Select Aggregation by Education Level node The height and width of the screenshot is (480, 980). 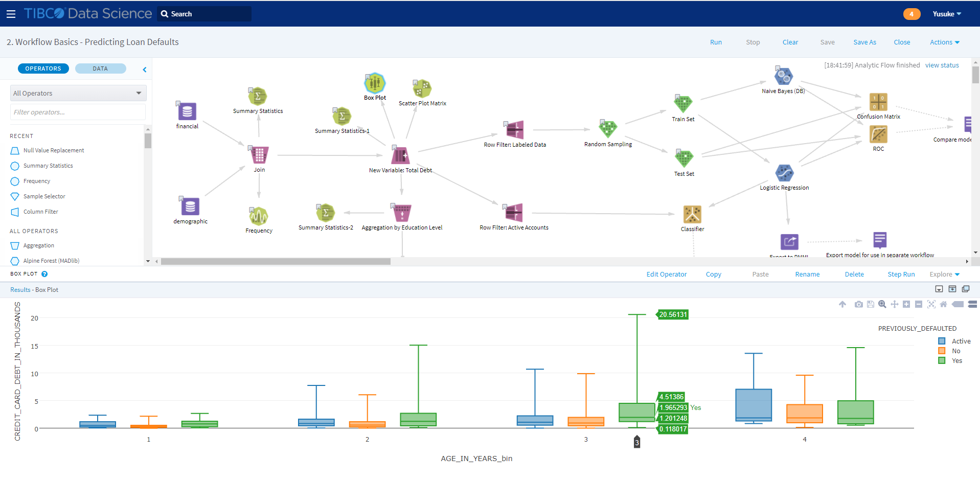click(402, 213)
